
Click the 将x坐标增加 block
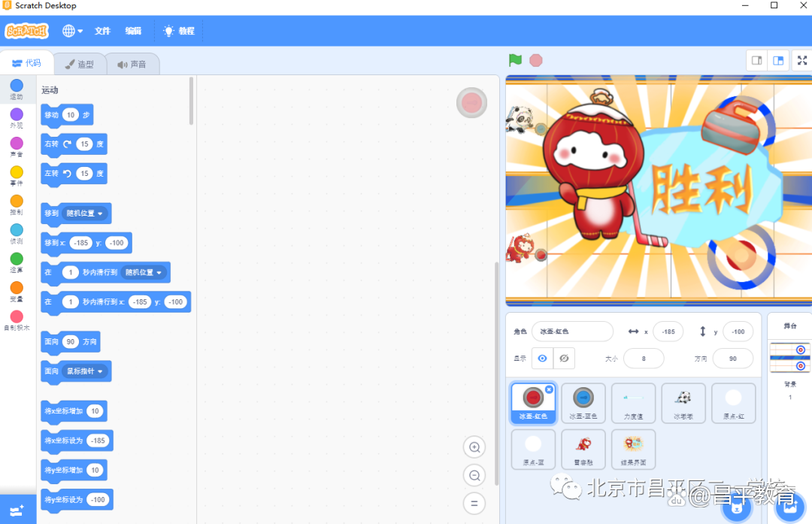74,412
